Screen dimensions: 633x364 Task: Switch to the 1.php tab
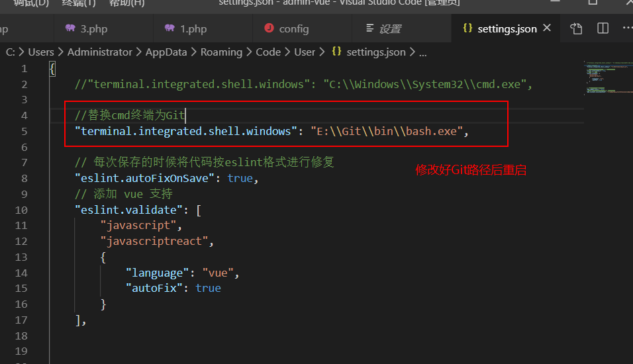point(203,28)
